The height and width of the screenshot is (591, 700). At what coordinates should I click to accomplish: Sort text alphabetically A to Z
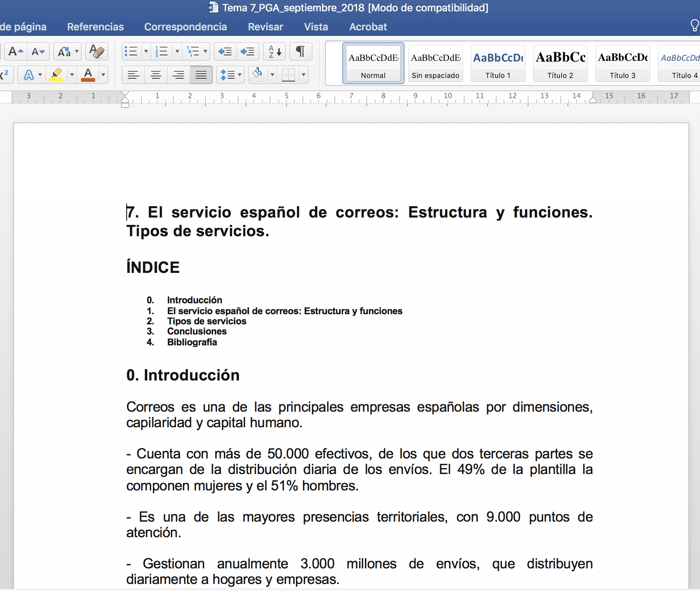click(x=275, y=51)
